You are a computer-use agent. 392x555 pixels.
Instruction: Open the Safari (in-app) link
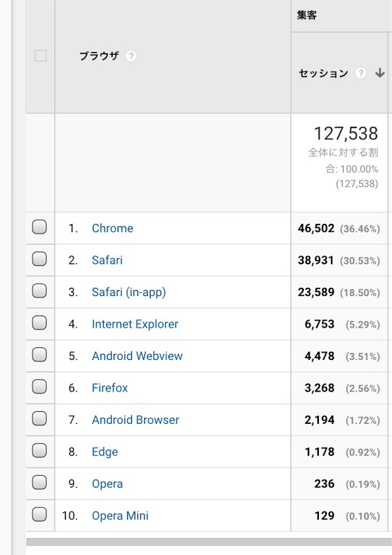click(129, 292)
